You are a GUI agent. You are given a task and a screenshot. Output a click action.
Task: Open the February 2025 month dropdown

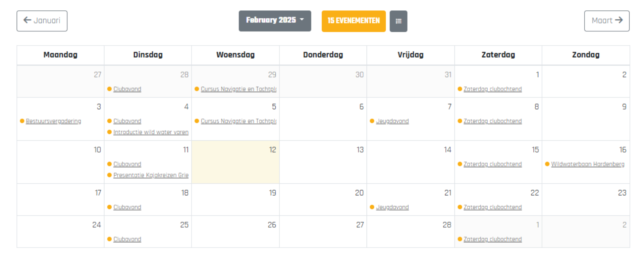tap(275, 21)
